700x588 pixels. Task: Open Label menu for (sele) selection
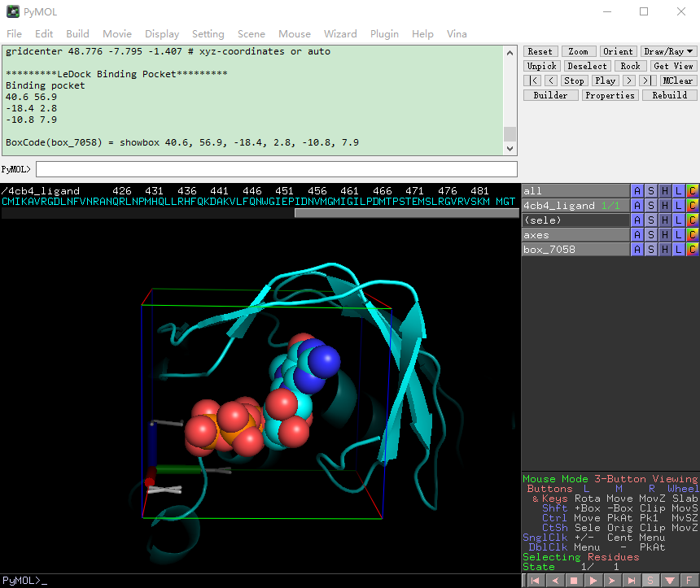click(678, 220)
